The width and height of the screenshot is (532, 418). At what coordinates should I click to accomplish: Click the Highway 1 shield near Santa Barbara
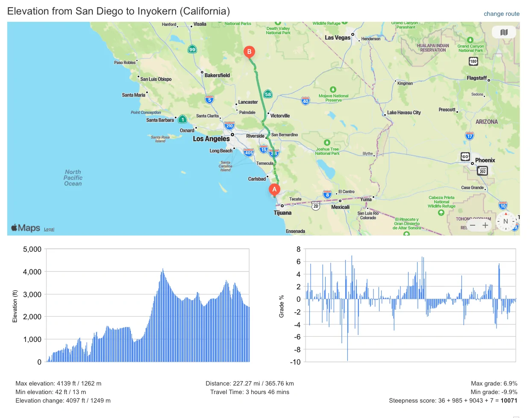coord(182,120)
